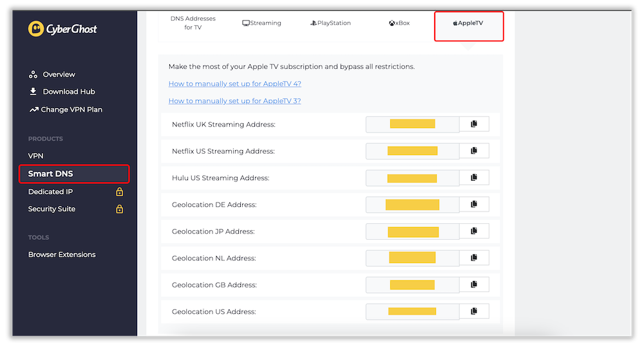Image resolution: width=644 pixels, height=346 pixels.
Task: Open the AppleTV 4 manual setup link
Action: tap(235, 84)
